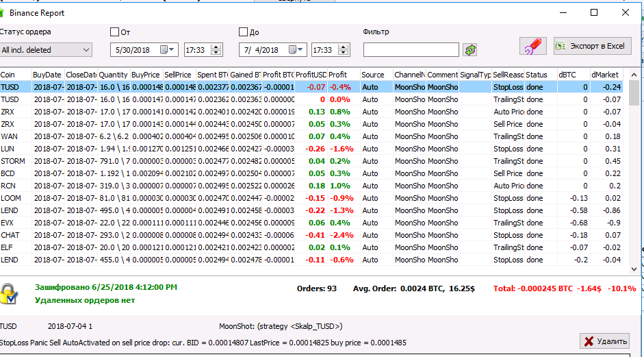644x357 pixels.
Task: Click the end time 17:33 spinner
Action: [345, 50]
